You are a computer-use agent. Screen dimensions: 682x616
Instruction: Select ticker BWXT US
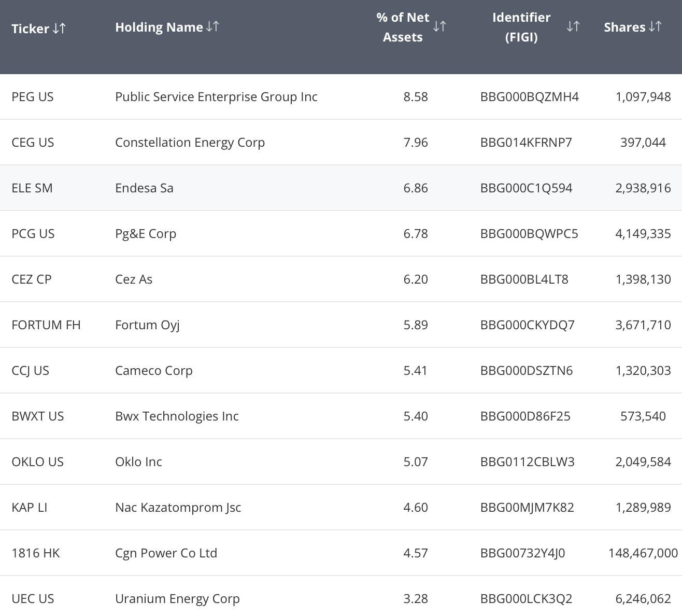(38, 416)
